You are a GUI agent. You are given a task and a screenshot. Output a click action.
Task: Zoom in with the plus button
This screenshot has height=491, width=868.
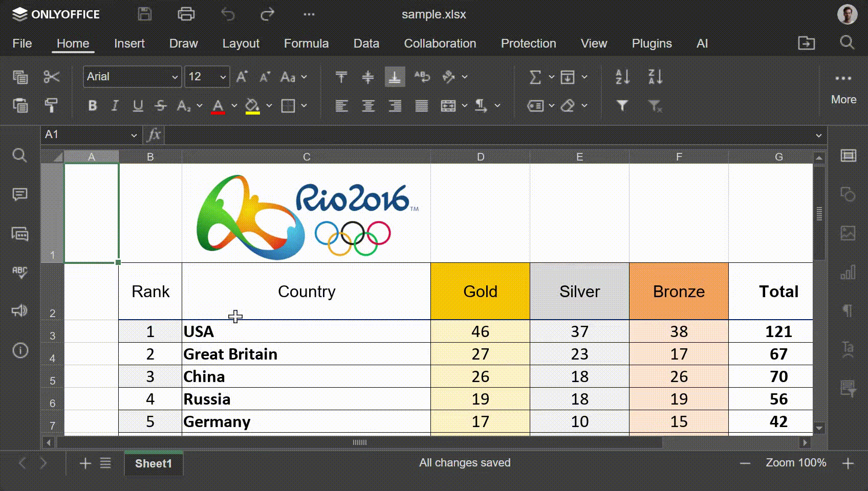848,463
